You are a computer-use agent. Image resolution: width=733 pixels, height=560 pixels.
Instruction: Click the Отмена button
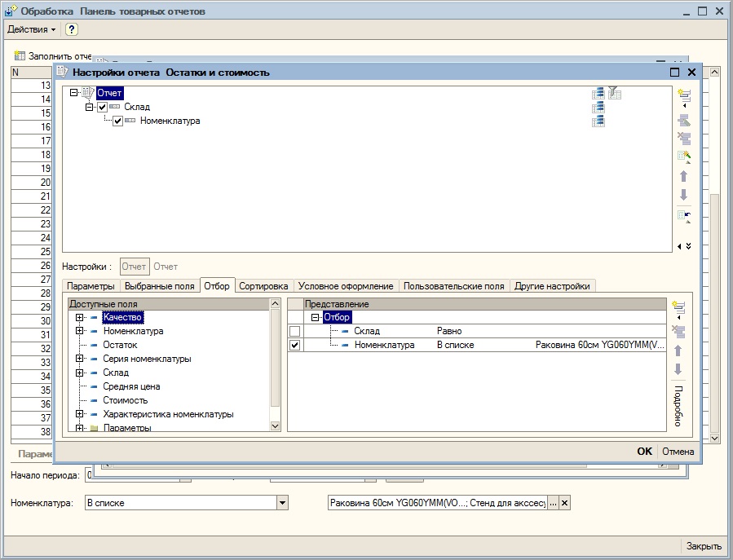pos(678,452)
